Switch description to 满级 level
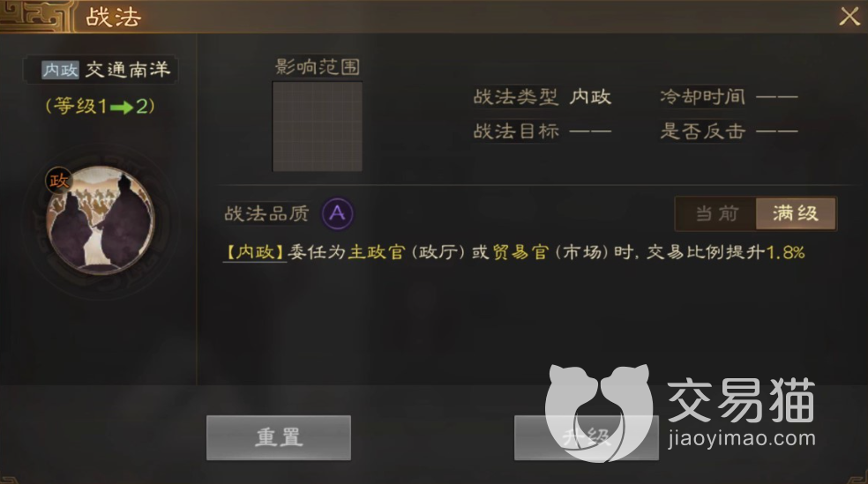 point(796,213)
